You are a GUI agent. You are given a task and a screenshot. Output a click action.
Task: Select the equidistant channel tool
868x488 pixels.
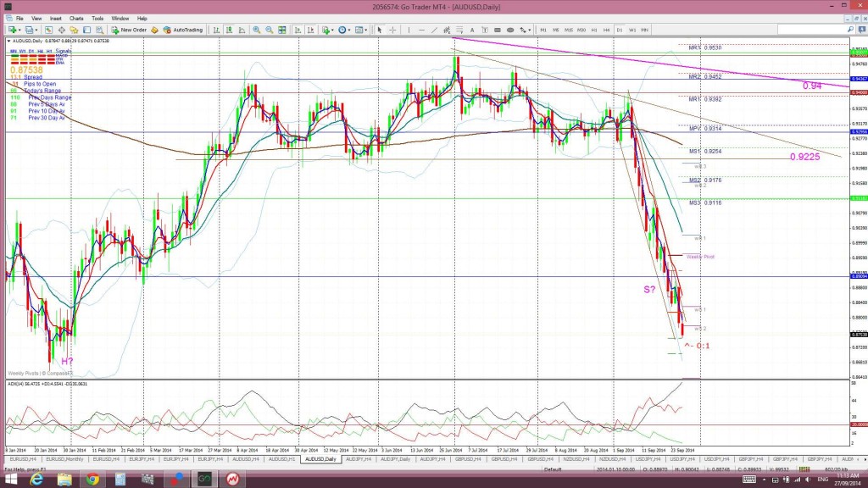(447, 30)
